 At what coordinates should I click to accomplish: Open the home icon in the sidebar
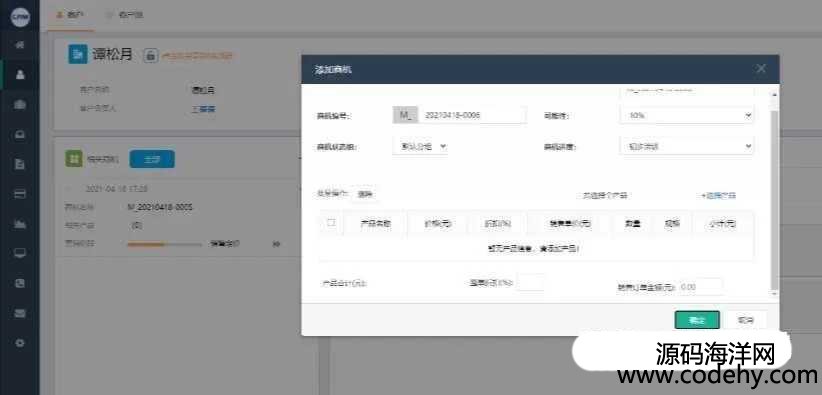(x=20, y=45)
